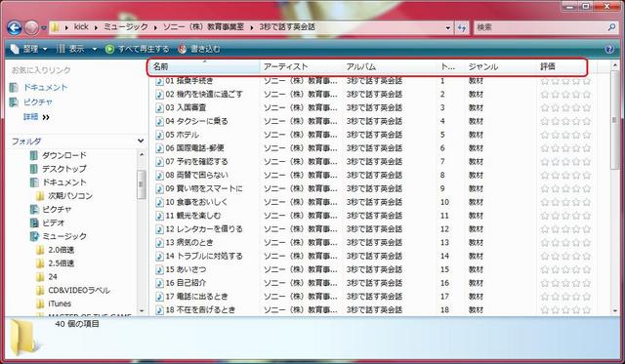Click into the 検索 search field
This screenshot has width=625, height=364.
point(540,27)
